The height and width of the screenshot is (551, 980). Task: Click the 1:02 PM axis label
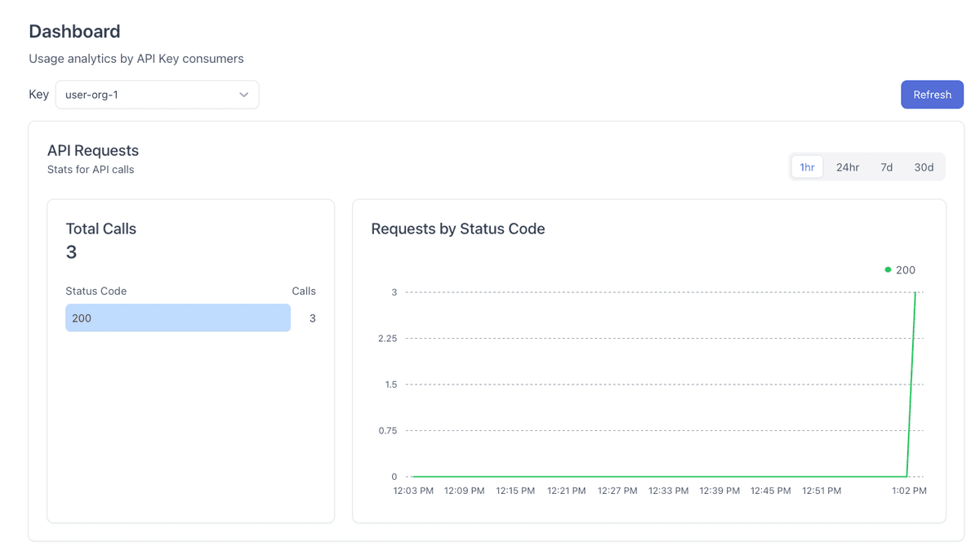909,491
